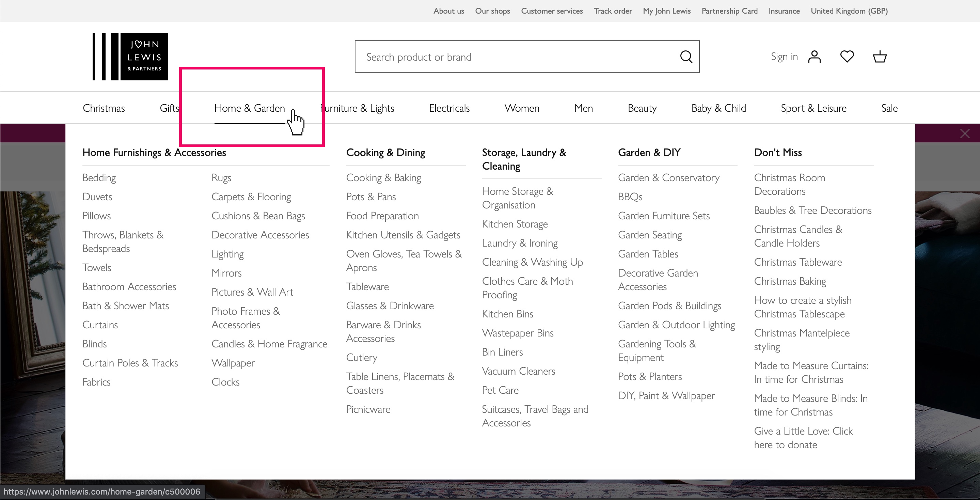
Task: Select Pet Care under Storage & Cleaning
Action: pos(500,390)
